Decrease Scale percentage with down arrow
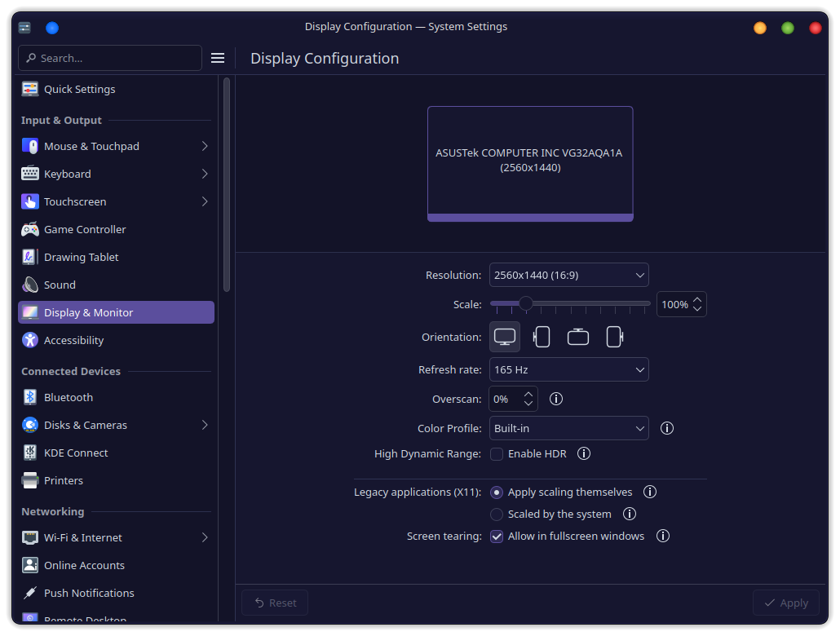This screenshot has height=636, width=840. [x=697, y=308]
